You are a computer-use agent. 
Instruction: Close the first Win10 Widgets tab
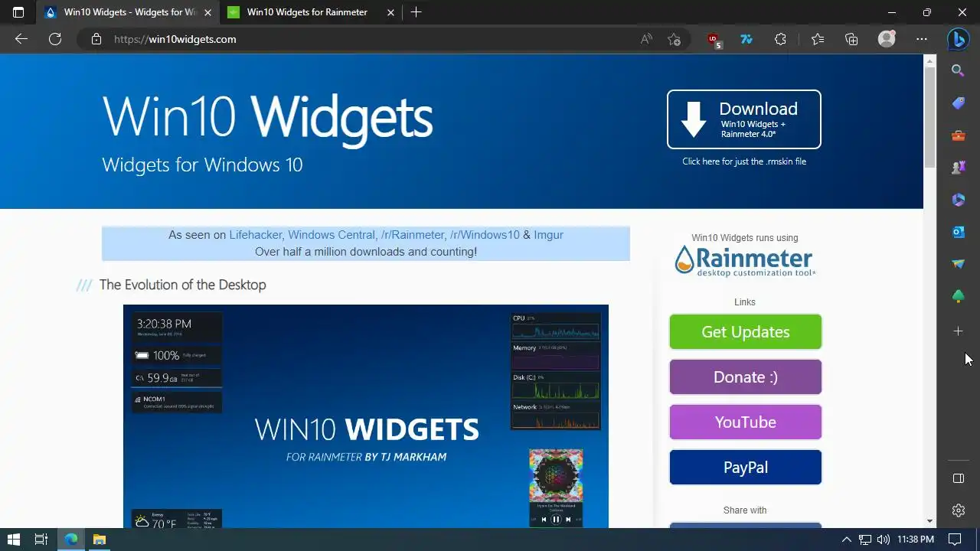coord(208,12)
